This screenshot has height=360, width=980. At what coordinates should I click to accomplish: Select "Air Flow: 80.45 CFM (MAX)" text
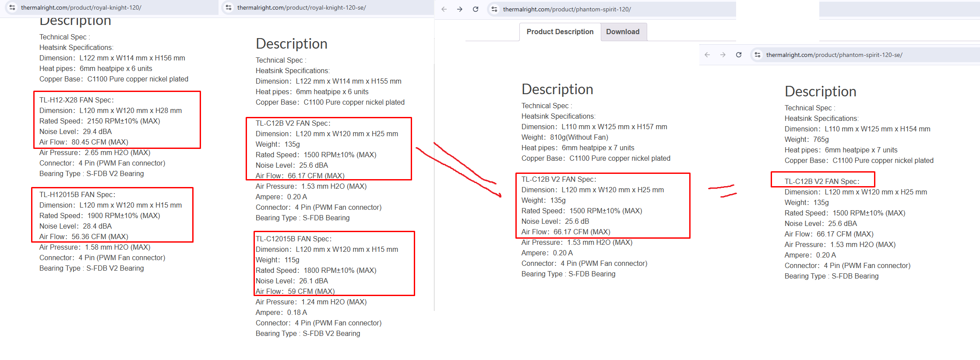click(x=84, y=142)
